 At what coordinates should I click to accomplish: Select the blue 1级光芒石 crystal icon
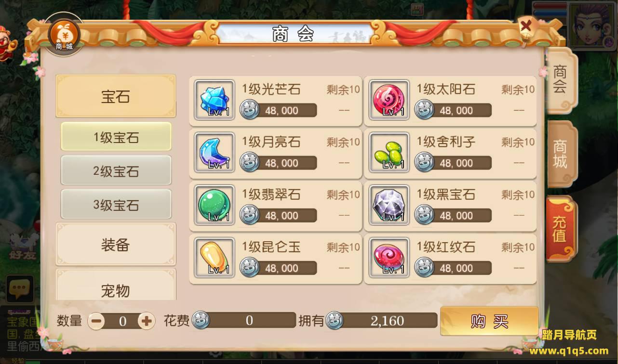[x=215, y=100]
